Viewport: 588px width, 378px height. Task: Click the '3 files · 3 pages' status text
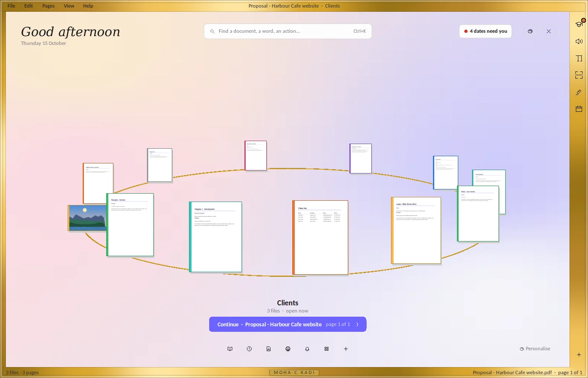click(x=22, y=373)
